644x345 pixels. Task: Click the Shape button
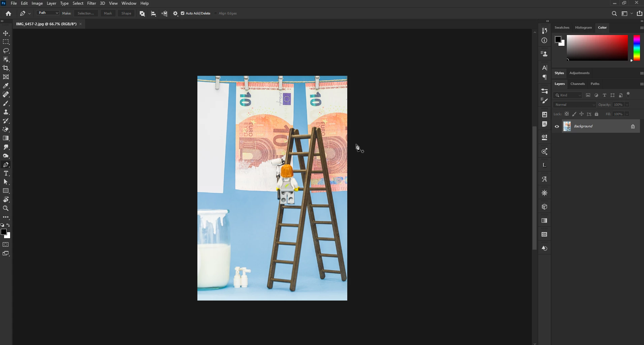pyautogui.click(x=126, y=13)
